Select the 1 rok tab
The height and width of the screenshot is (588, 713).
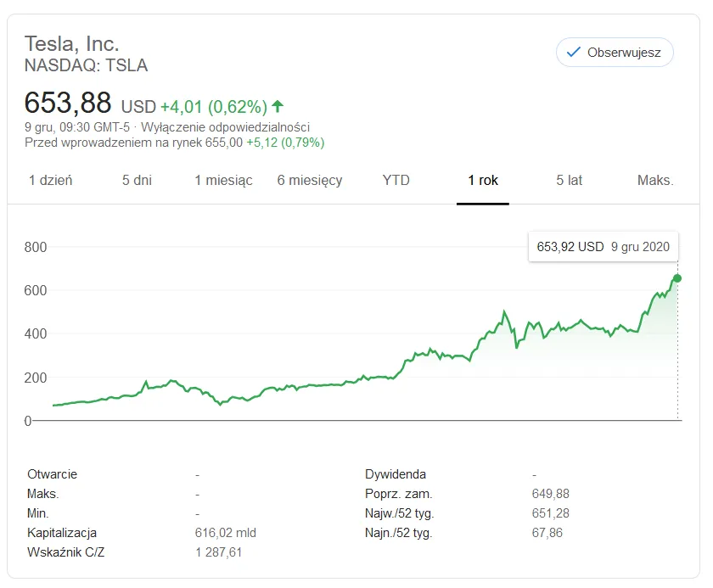[x=483, y=181]
